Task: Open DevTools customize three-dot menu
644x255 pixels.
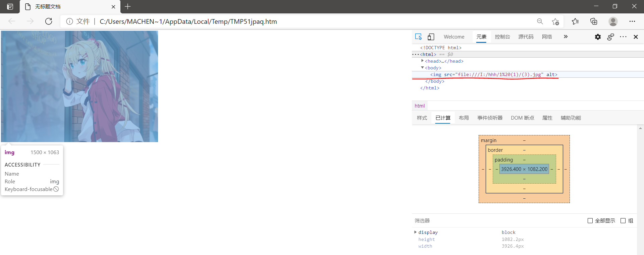Action: click(x=623, y=37)
